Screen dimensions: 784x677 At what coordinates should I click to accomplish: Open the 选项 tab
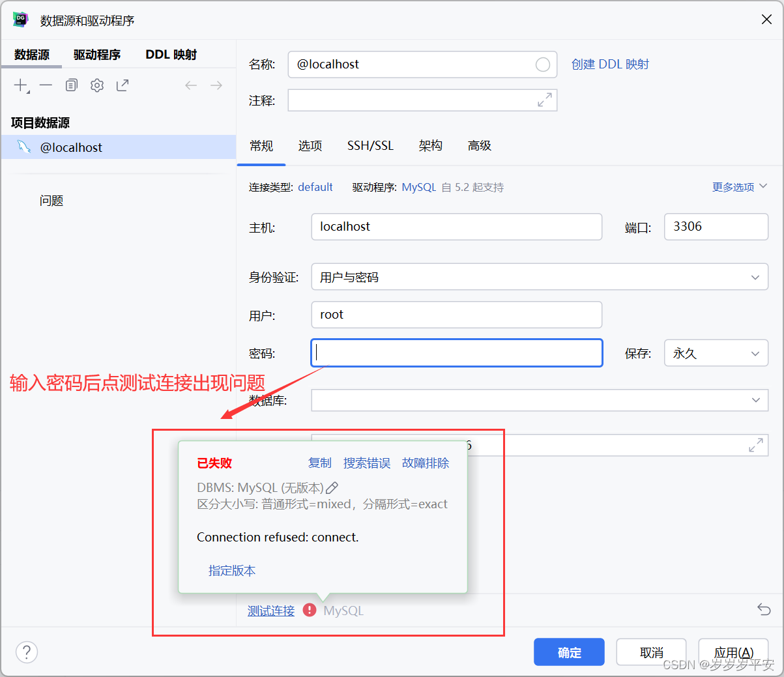pos(310,146)
